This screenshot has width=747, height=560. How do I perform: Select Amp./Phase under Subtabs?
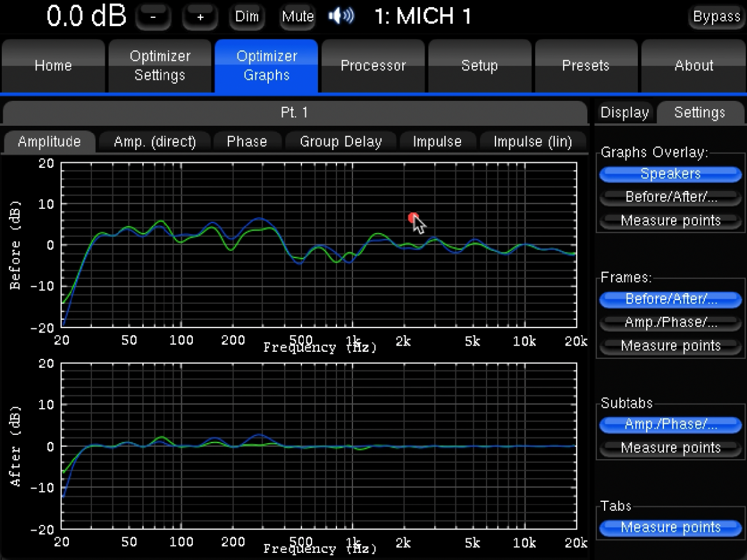pos(671,425)
